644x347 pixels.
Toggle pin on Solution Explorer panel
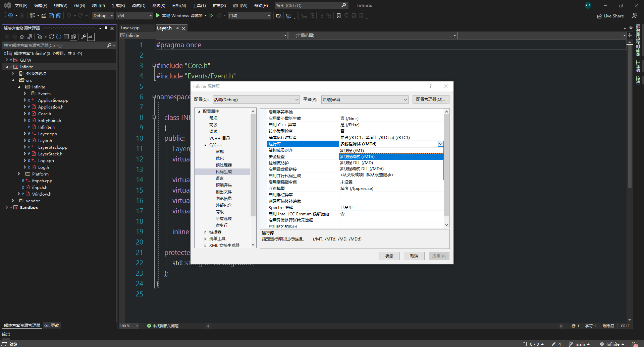tap(106, 28)
